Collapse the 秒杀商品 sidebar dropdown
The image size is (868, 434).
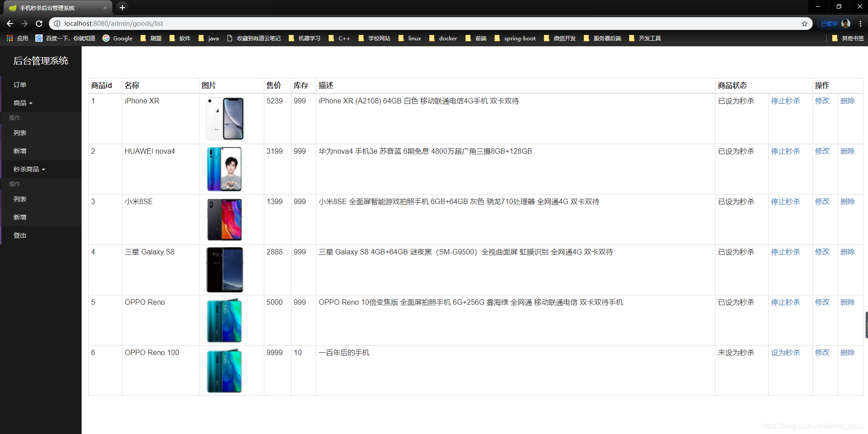41,169
